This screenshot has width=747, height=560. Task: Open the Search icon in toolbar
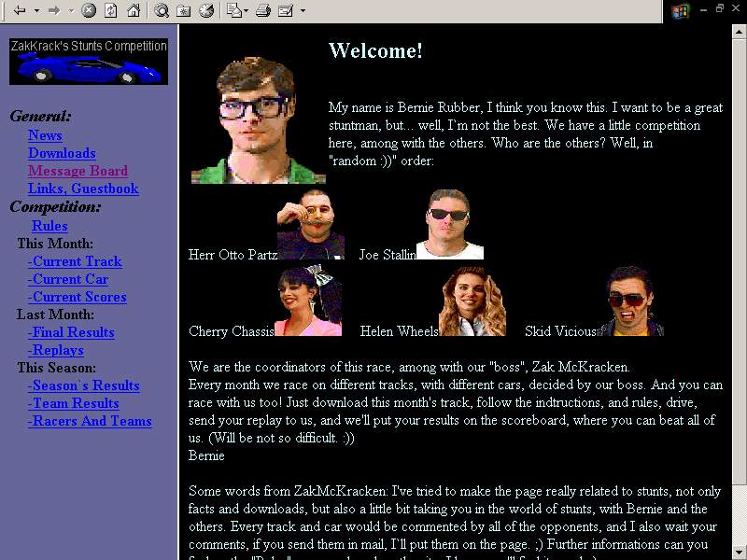click(x=162, y=11)
